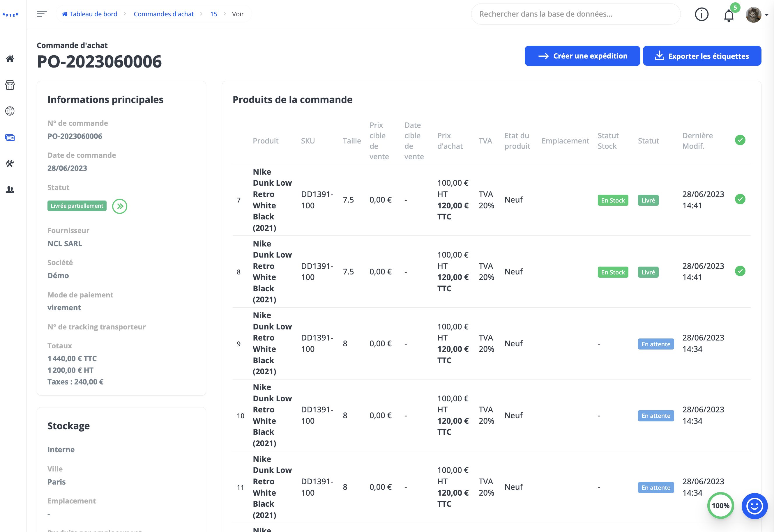Open the users icon in sidebar
The height and width of the screenshot is (532, 774).
(x=10, y=190)
